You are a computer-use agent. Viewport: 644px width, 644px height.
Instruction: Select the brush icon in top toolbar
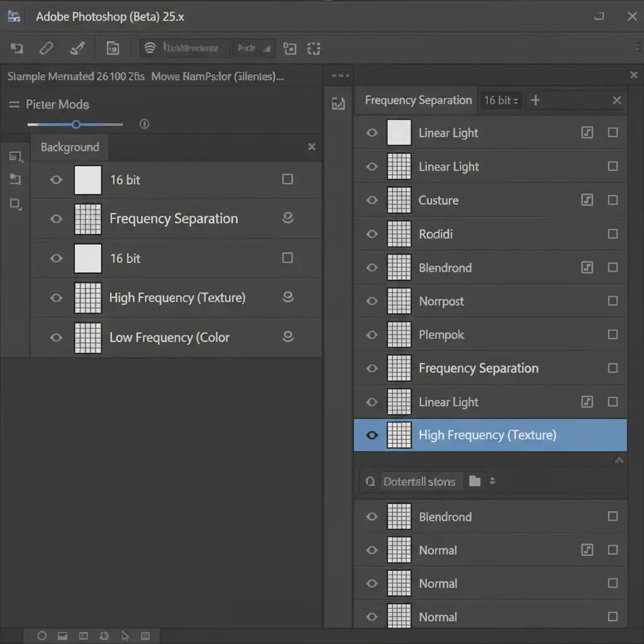click(77, 48)
